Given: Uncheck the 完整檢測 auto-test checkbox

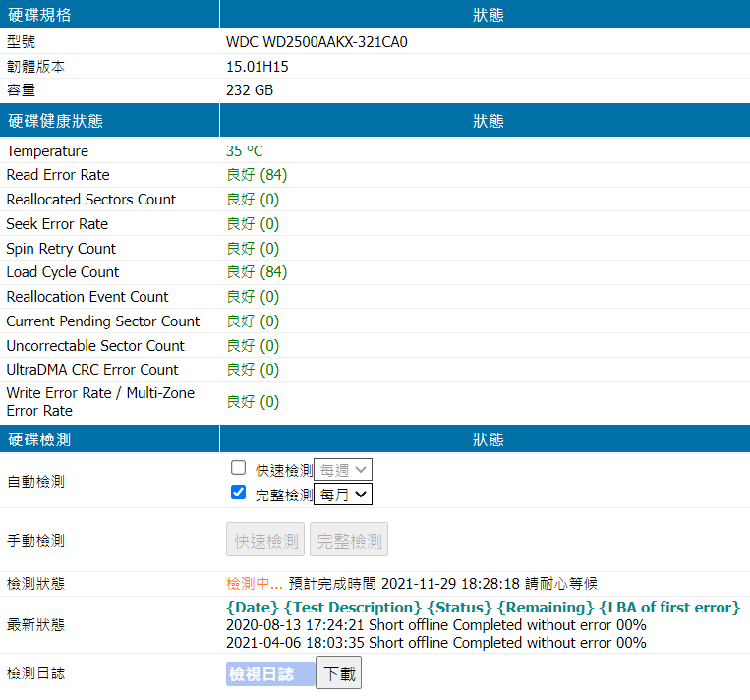Looking at the screenshot, I should coord(238,493).
